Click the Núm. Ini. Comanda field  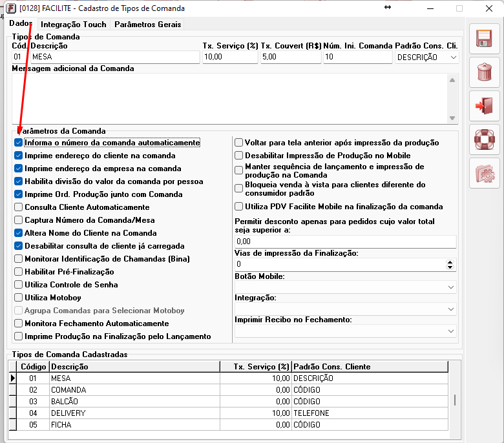click(358, 57)
